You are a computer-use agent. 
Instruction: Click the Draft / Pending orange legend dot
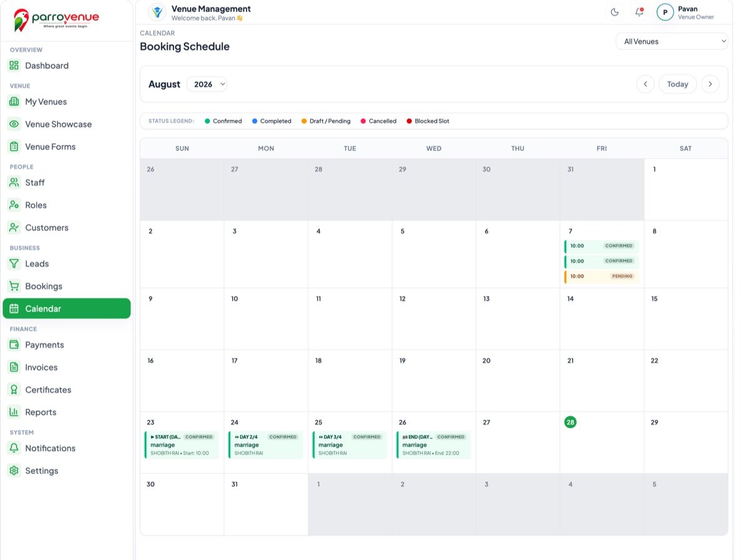click(x=304, y=121)
